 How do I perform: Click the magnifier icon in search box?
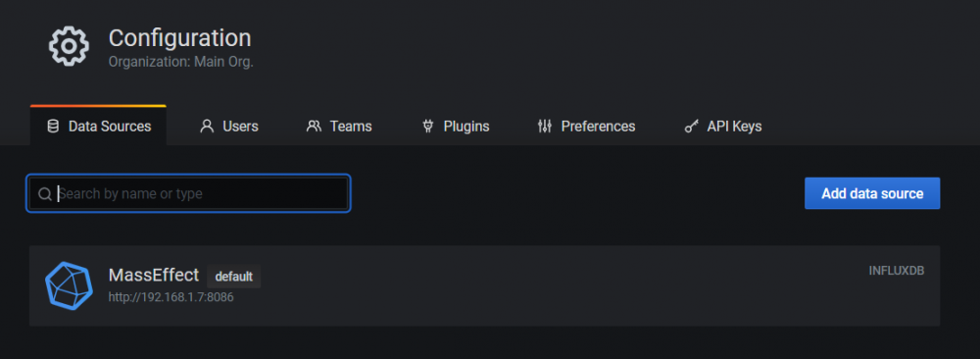[44, 194]
